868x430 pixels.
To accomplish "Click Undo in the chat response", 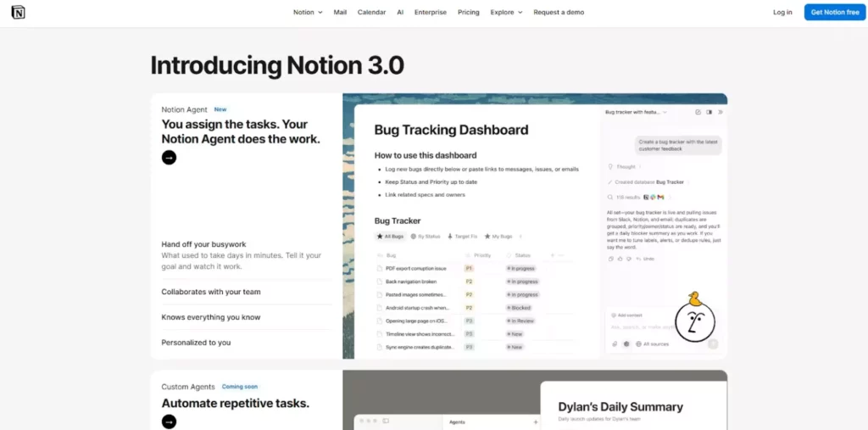I will [645, 259].
